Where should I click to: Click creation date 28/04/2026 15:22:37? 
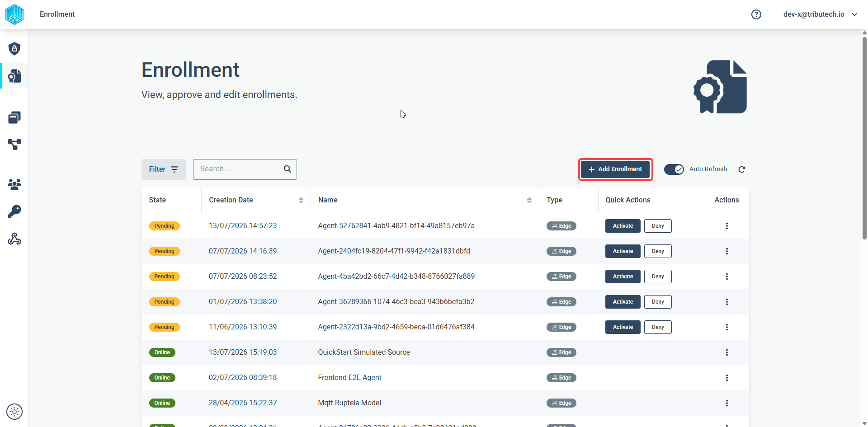(243, 403)
